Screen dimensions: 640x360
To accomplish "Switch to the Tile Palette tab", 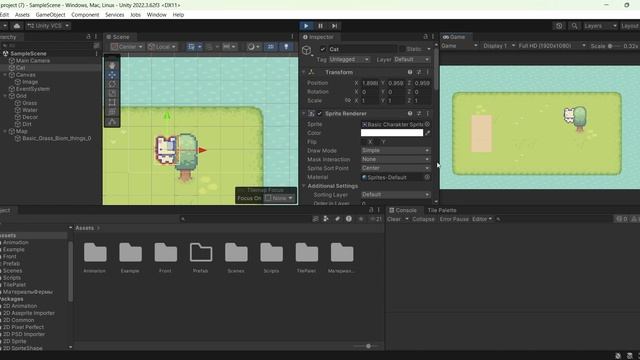I will (x=442, y=210).
